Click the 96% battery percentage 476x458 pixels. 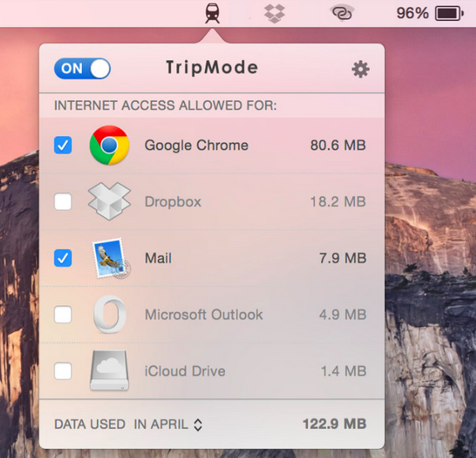coord(412,13)
